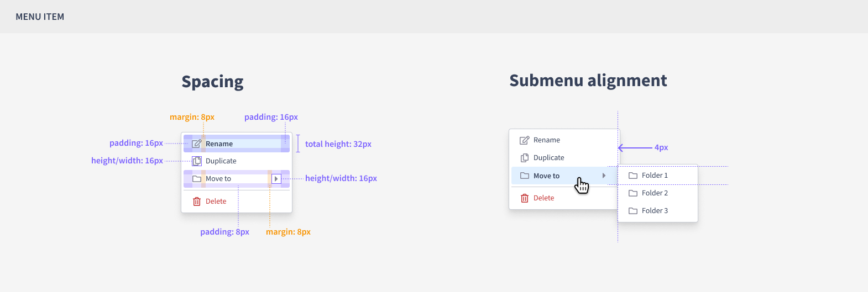Click the folder icon next to Folder 2

tap(633, 193)
